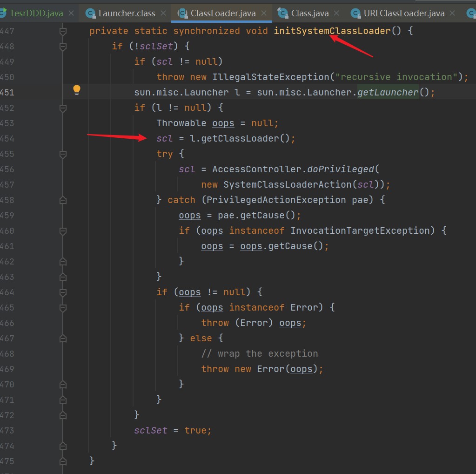Select the ClassLoader.java tab
This screenshot has height=474, width=476.
(x=223, y=14)
